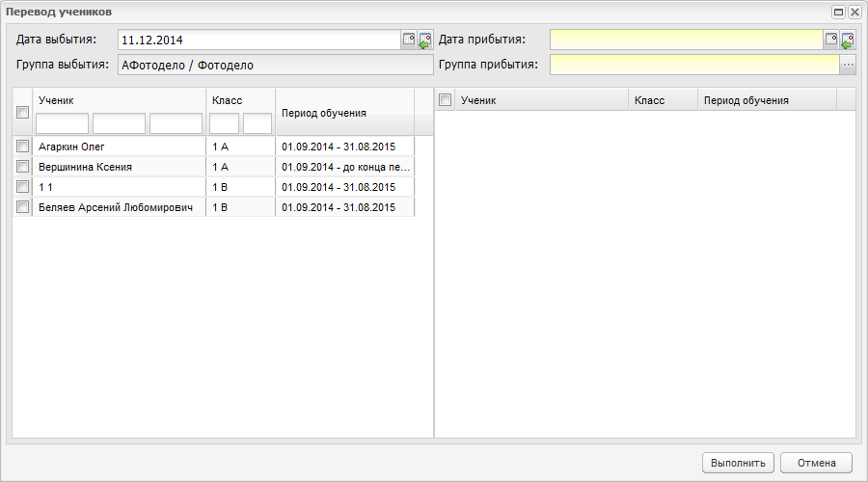
Task: Click period cell of Агаркин Олег row
Action: 345,147
